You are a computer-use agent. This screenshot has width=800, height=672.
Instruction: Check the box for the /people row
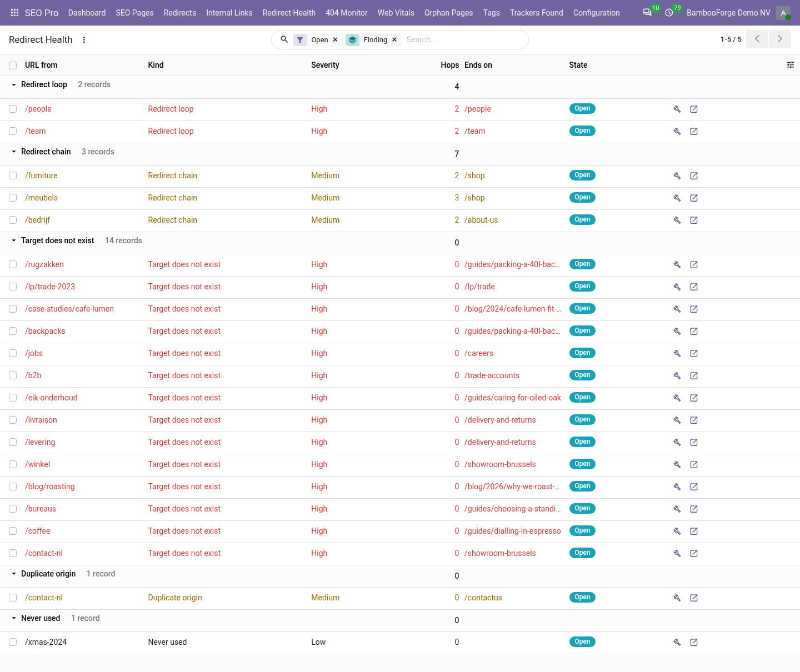pyautogui.click(x=13, y=109)
